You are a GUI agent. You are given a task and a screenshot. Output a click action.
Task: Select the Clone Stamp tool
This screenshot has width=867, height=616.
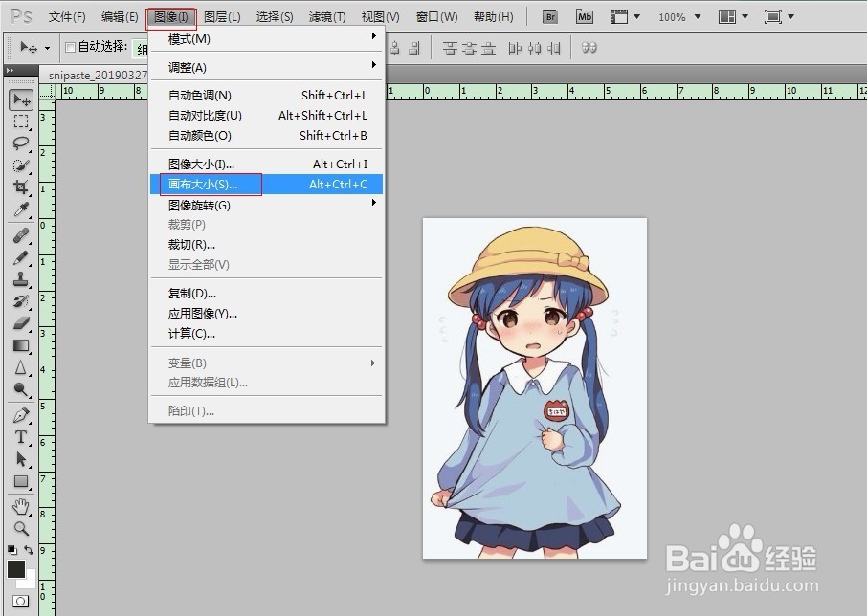pos(21,279)
